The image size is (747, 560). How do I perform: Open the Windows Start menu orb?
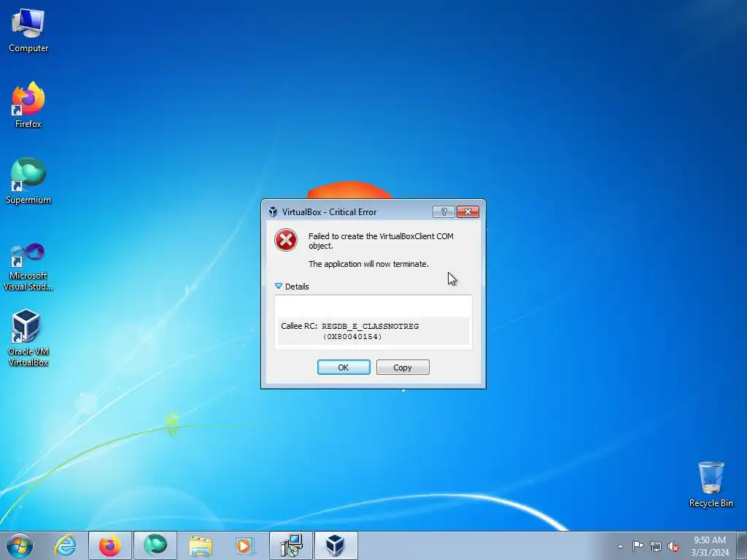20,545
